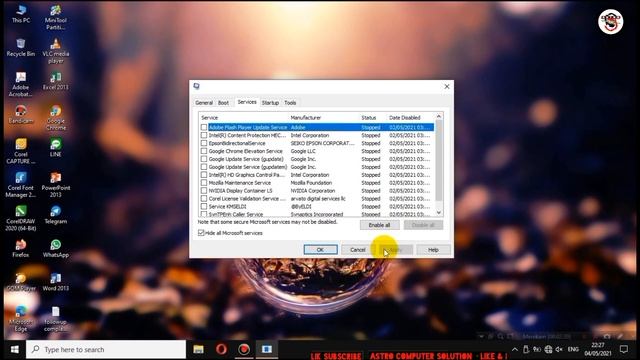Select the Telegram shortcut
The image size is (640, 360).
pyautogui.click(x=56, y=215)
